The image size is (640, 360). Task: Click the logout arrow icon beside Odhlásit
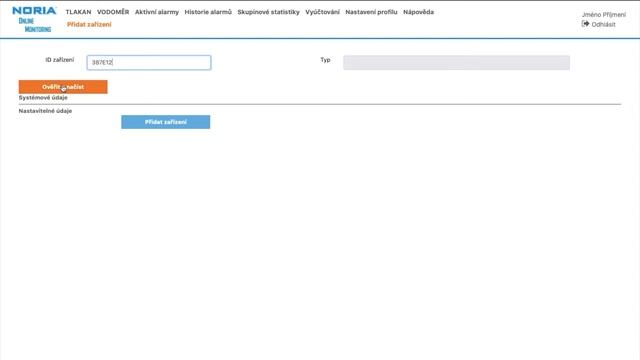[x=585, y=24]
